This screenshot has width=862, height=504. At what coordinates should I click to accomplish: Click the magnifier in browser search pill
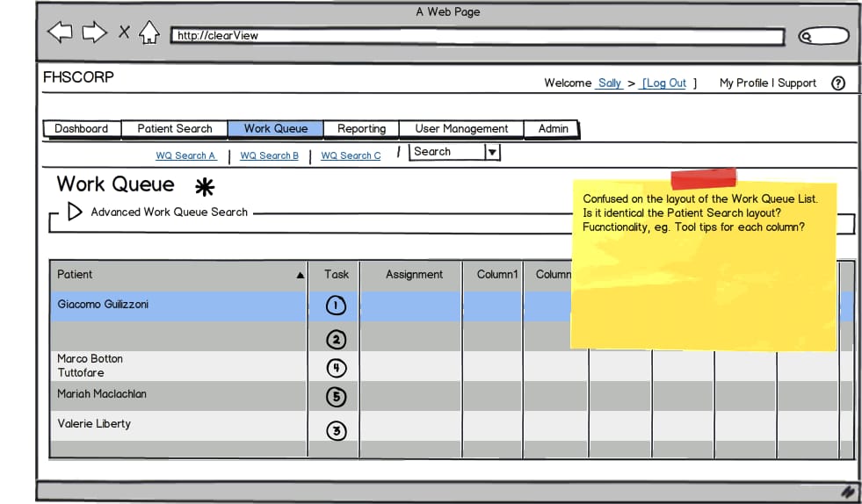pos(807,37)
